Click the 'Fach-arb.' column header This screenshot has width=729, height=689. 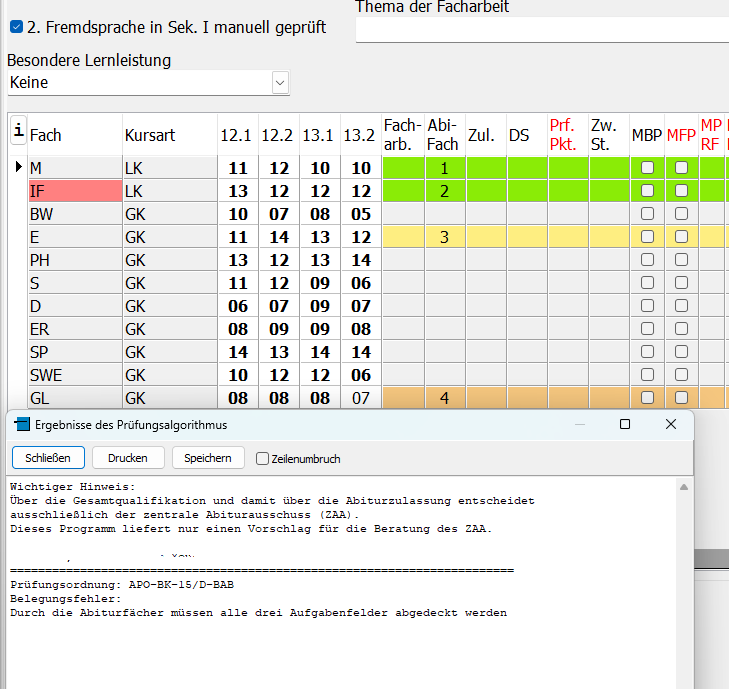tap(403, 135)
